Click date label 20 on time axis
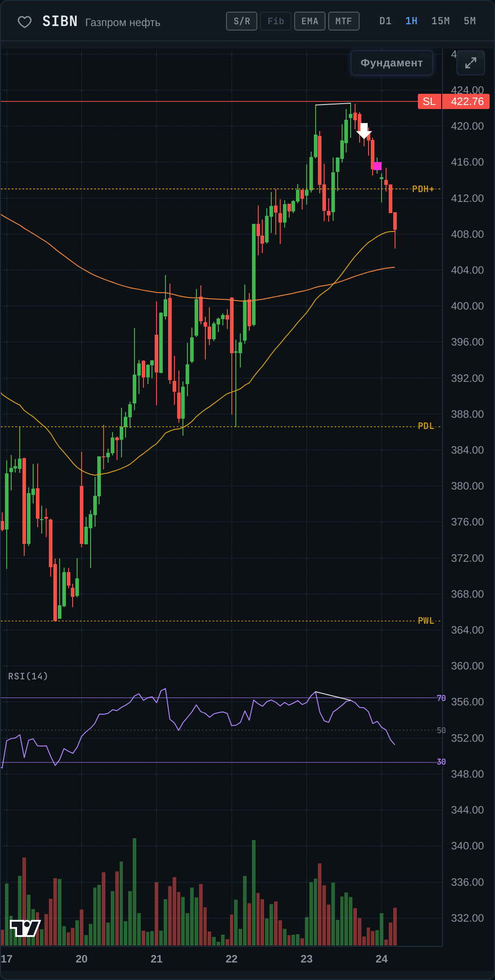 click(82, 959)
